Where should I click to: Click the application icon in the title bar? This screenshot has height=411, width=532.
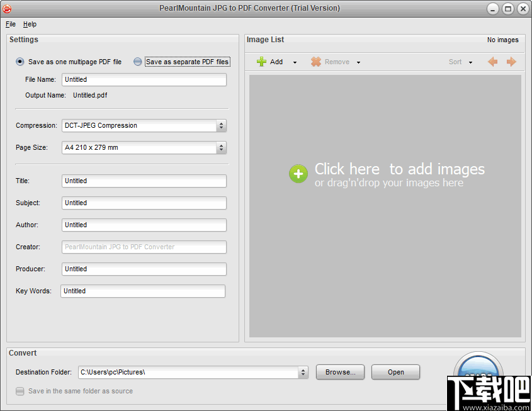click(7, 8)
